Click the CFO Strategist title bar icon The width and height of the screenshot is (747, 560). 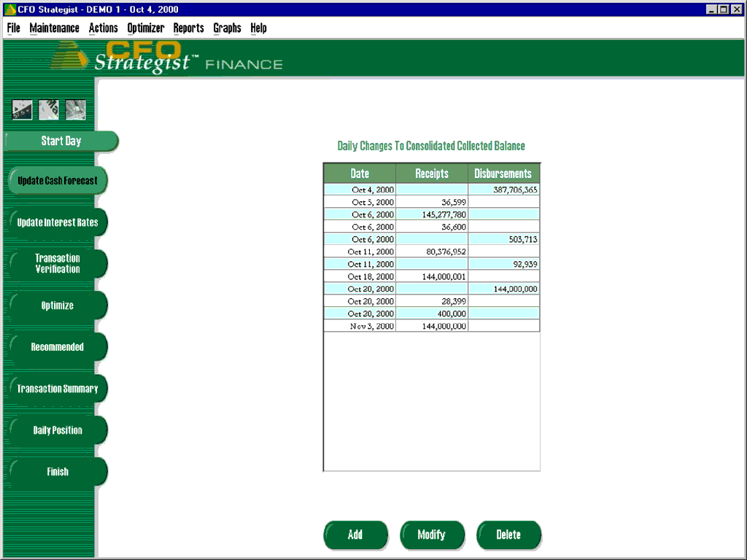coord(9,9)
